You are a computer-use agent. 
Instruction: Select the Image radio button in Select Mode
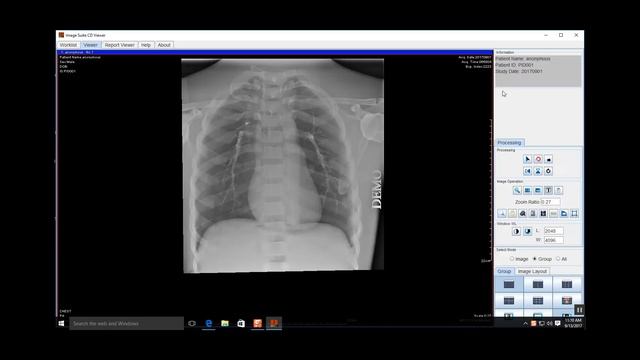[512, 259]
